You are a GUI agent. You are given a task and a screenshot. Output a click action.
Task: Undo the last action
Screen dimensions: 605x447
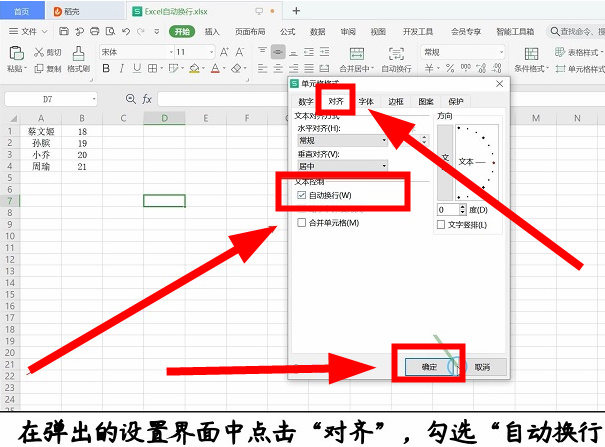pos(126,31)
